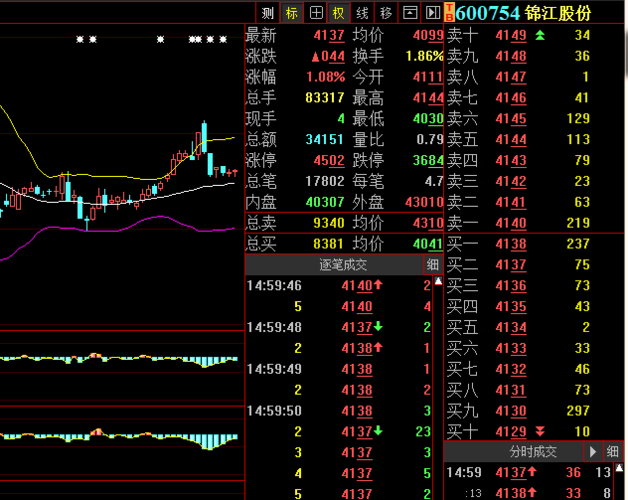Click the 跌停 price 3684
Viewport: 628px width, 500px height.
(x=428, y=161)
